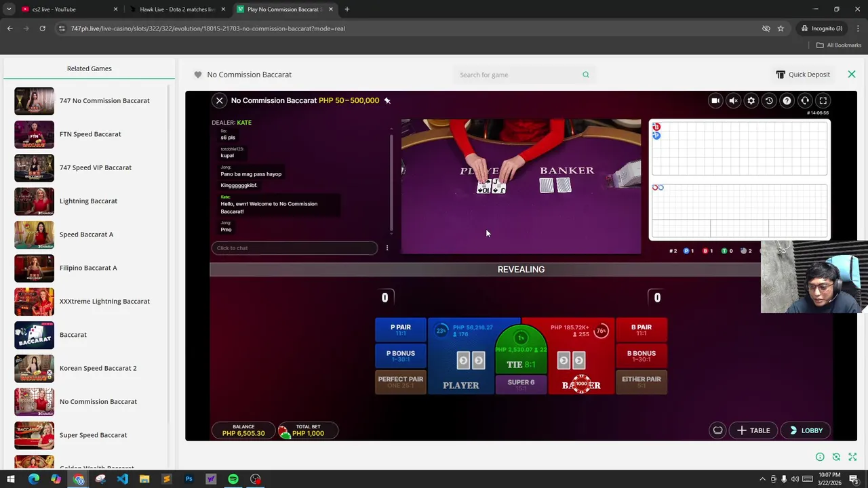Screen dimensions: 868x488
Task: Open Spotify from taskbar
Action: click(233, 479)
